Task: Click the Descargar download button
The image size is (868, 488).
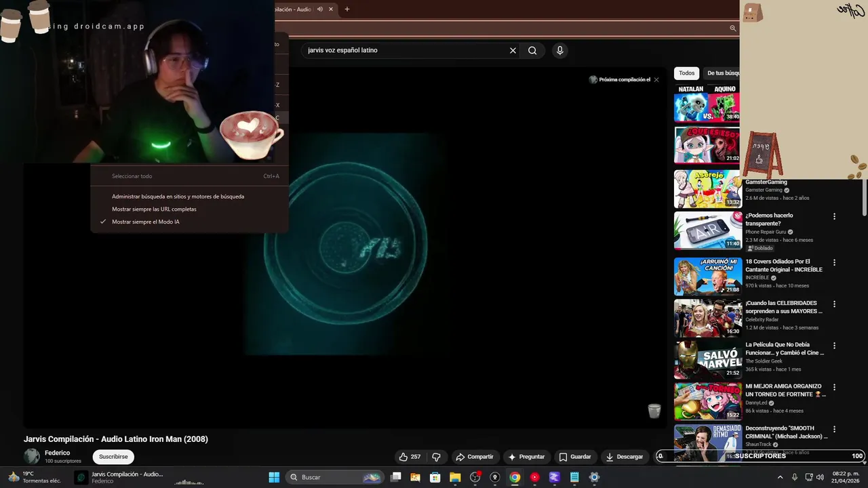Action: (x=624, y=457)
